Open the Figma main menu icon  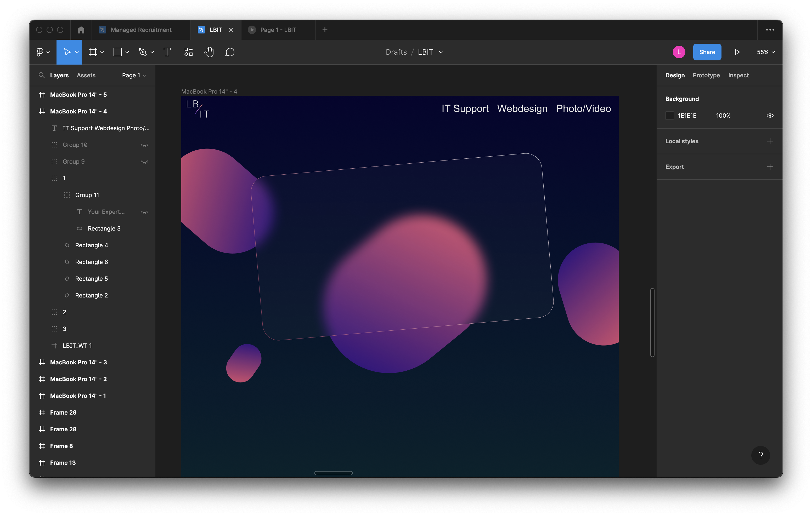pos(40,52)
